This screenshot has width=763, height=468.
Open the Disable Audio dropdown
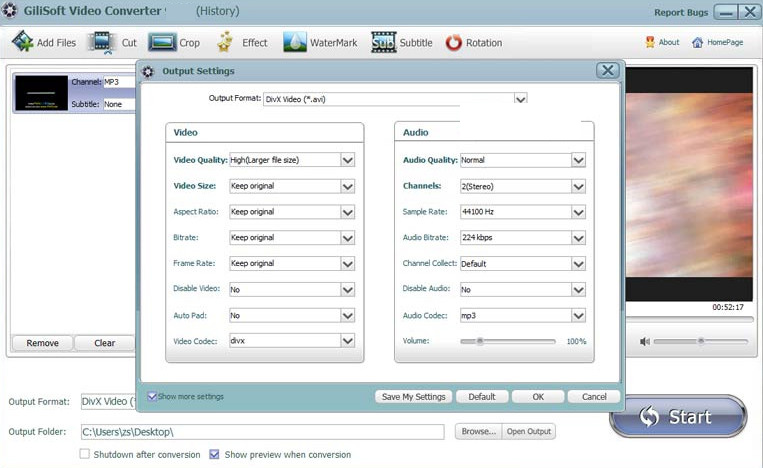coord(578,289)
